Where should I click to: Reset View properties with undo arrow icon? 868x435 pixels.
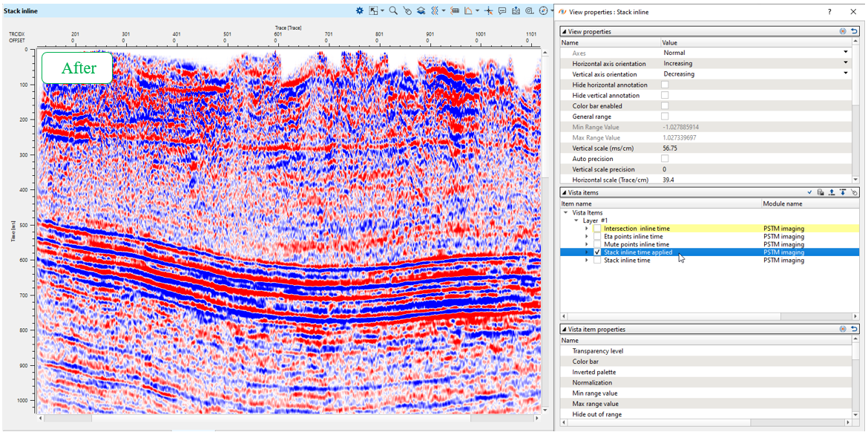pyautogui.click(x=855, y=31)
